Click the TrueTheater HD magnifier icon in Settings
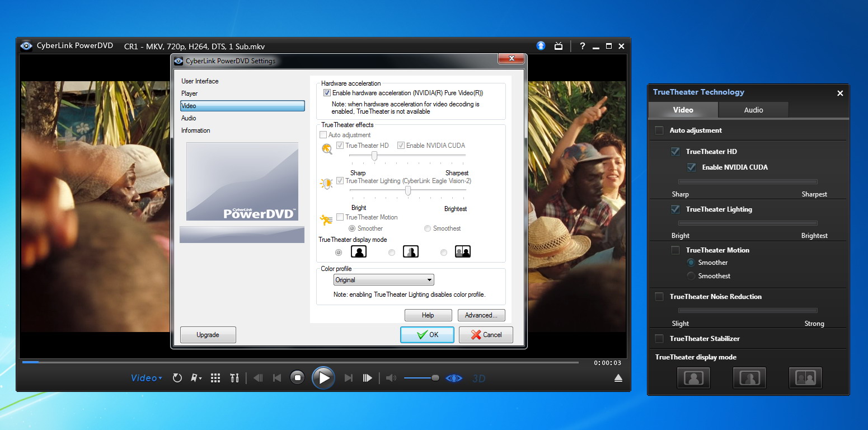Viewport: 868px width, 430px height. (x=327, y=149)
